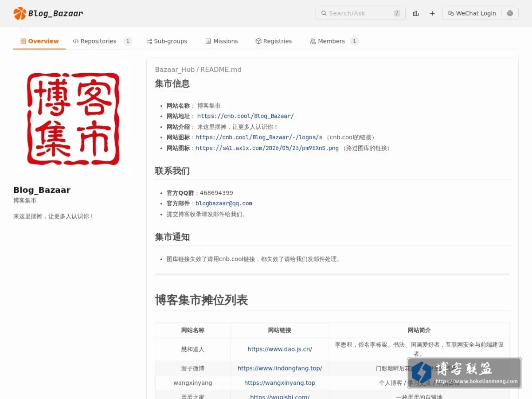The height and width of the screenshot is (399, 532).
Task: Click the Bazaar_Hub breadcrumb link
Action: 175,70
